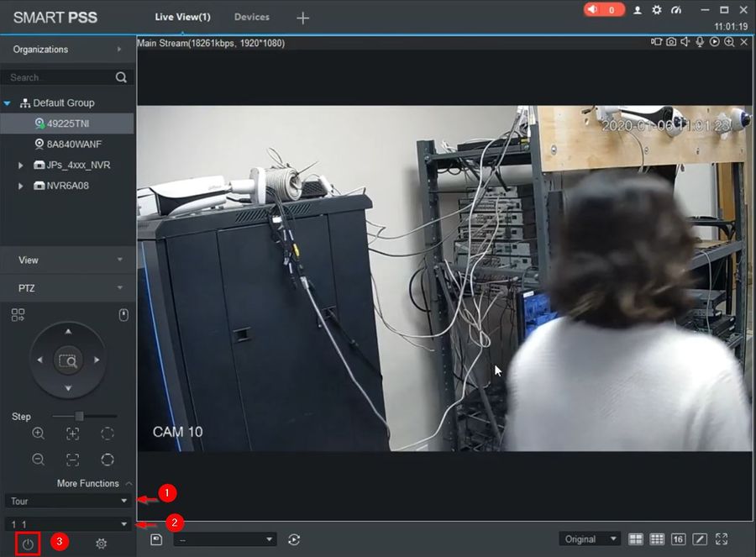Toggle mouse PTZ control icon
The height and width of the screenshot is (557, 756).
[x=123, y=315]
